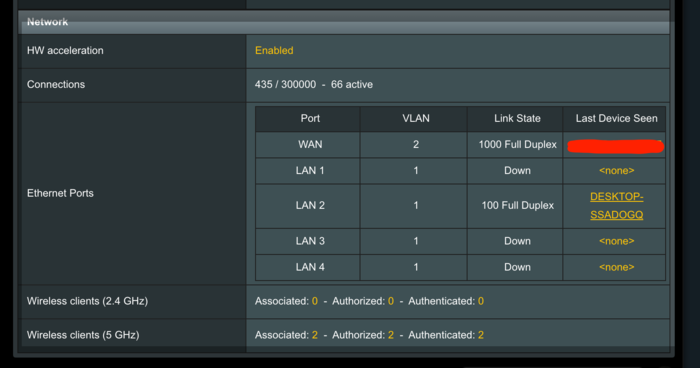Viewport: 700px width, 368px height.
Task: Click the 2.4 GHz Associated count 0
Action: pos(315,301)
